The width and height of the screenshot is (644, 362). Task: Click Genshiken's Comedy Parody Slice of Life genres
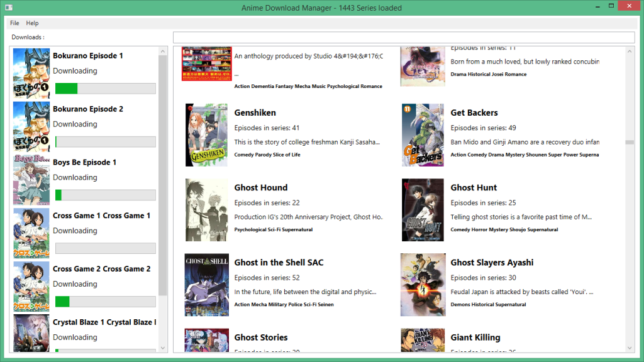click(x=267, y=155)
